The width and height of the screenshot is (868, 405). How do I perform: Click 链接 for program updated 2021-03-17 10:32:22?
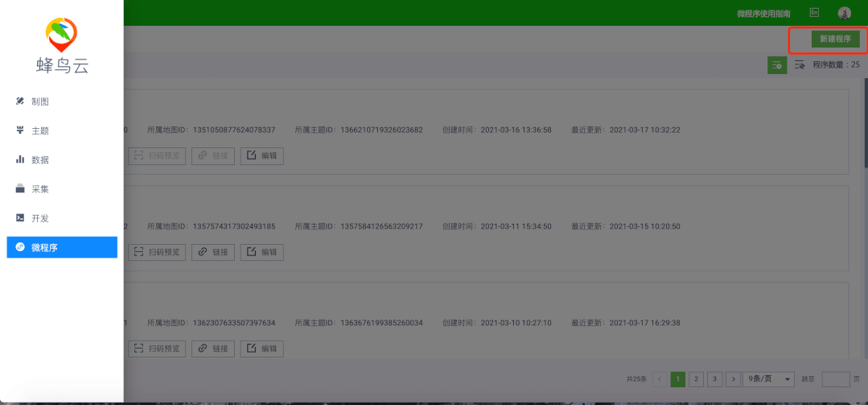213,155
